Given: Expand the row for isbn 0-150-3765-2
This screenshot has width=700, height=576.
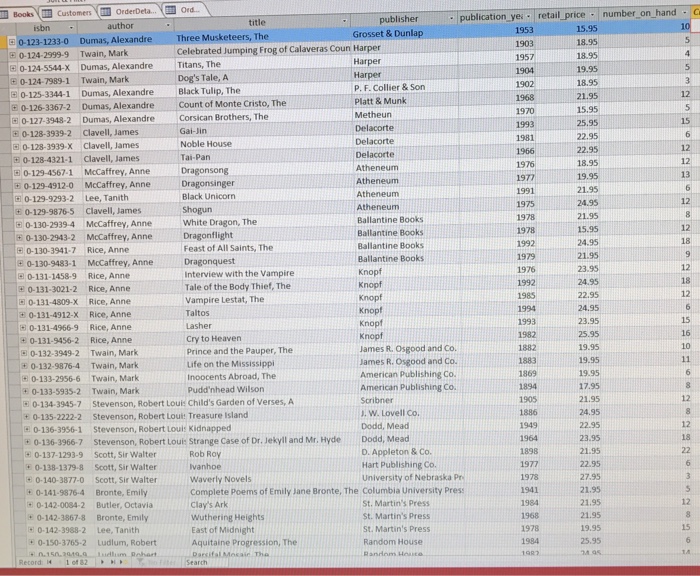Looking at the screenshot, I should [x=32, y=543].
